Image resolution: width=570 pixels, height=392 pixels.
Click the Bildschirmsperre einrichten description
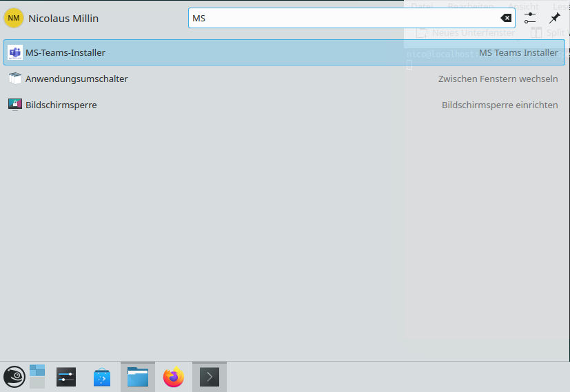tap(500, 105)
